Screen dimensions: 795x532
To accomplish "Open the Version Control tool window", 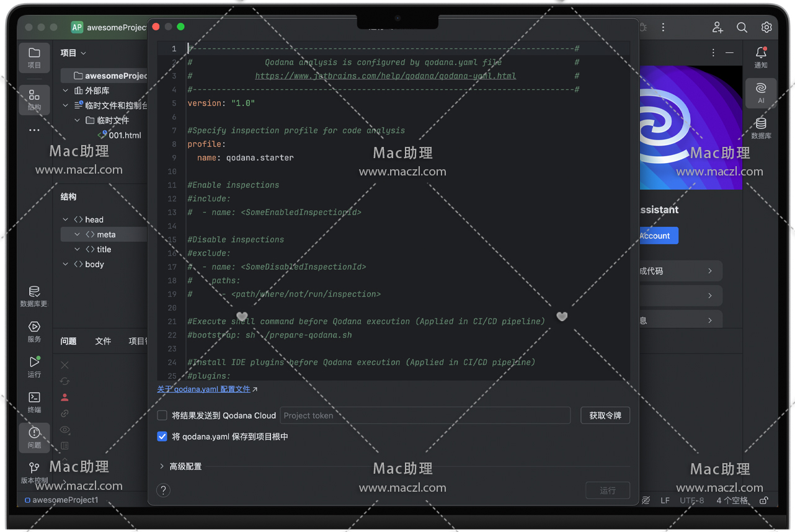I will (x=34, y=472).
